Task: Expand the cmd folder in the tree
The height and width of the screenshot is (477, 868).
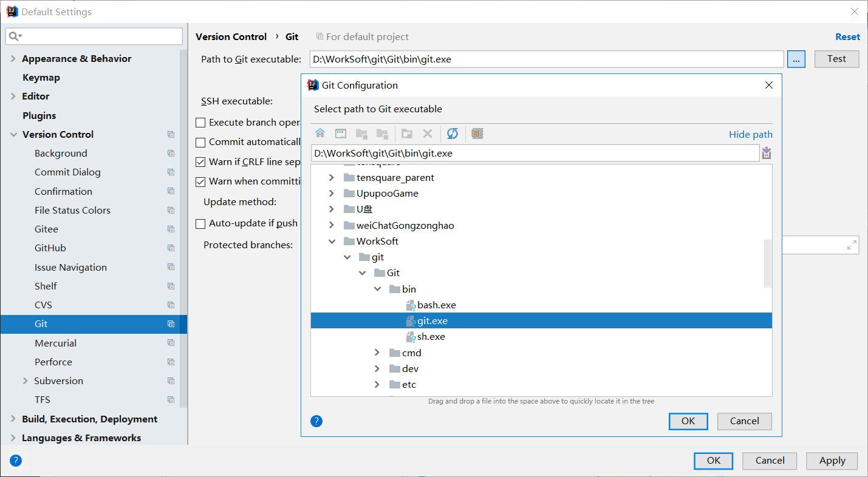Action: (377, 353)
